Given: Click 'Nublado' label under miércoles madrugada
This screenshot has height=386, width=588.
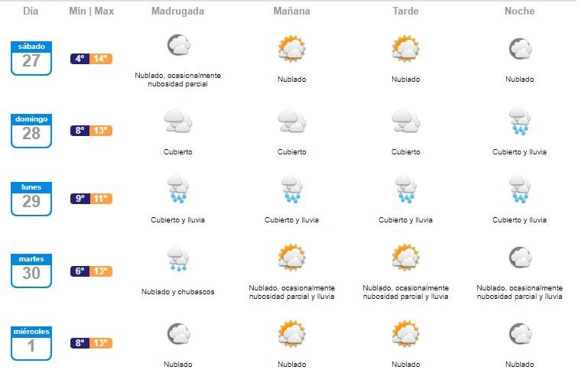Looking at the screenshot, I should [x=177, y=365].
